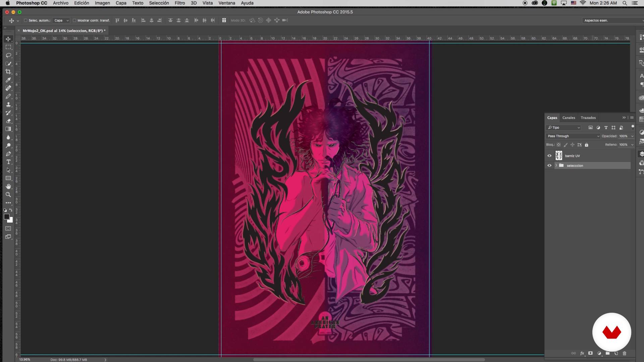The image size is (644, 362).
Task: Select the Hand tool
Action: 8,186
